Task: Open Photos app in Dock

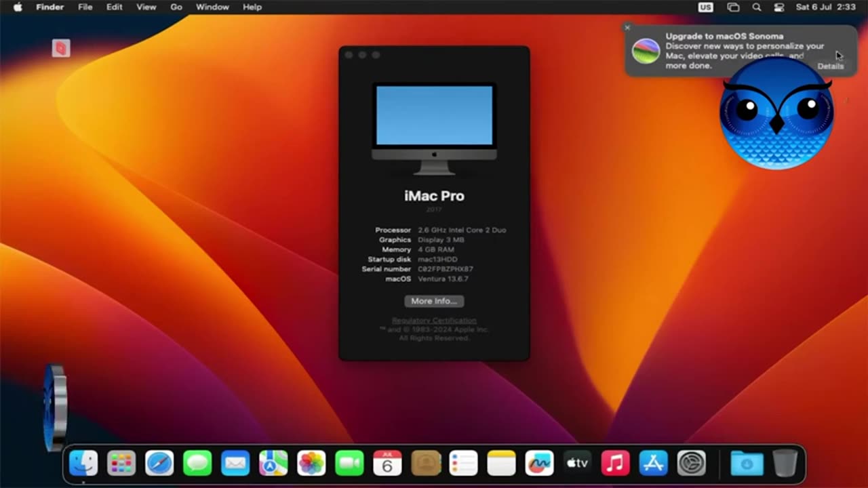Action: pos(311,464)
